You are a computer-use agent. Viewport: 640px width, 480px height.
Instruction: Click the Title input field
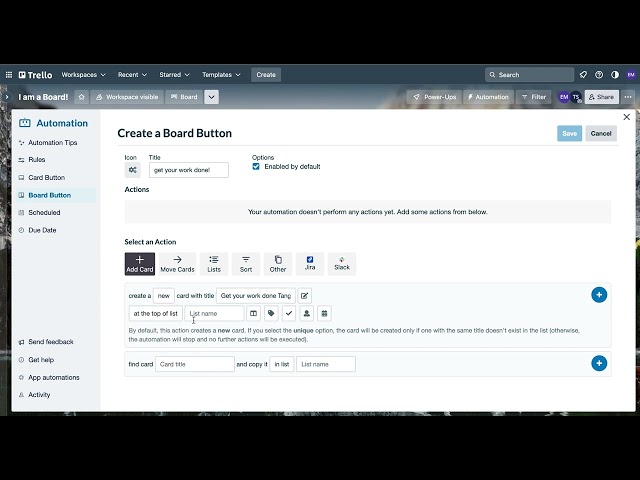(x=189, y=170)
